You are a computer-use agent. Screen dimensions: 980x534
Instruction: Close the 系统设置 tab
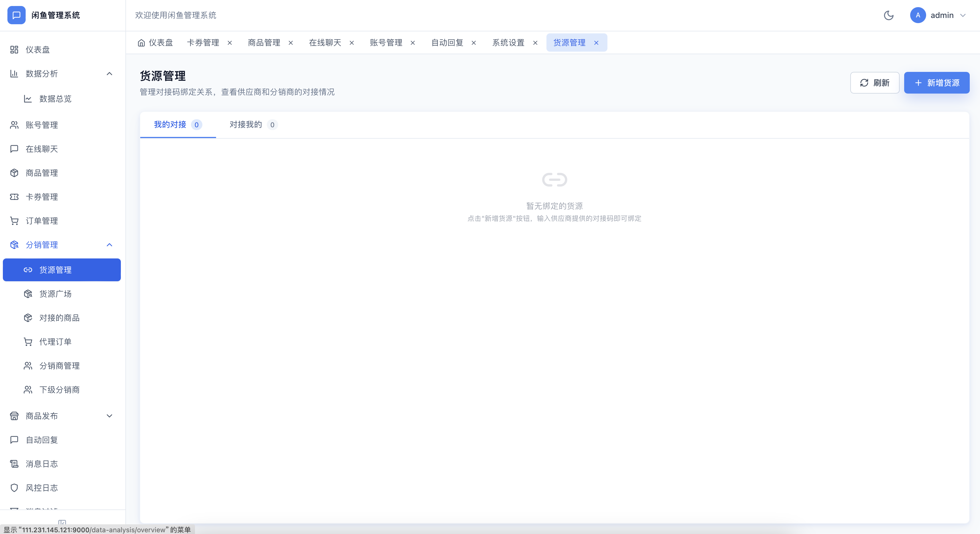click(x=535, y=43)
